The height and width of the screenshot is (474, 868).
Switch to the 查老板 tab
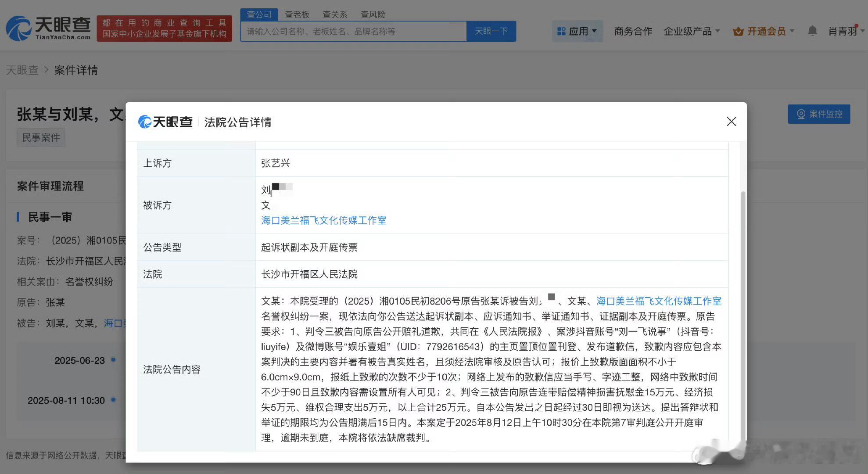point(297,14)
